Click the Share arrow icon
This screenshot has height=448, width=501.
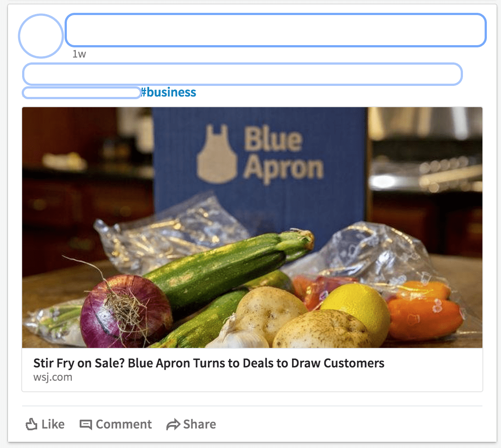(173, 425)
